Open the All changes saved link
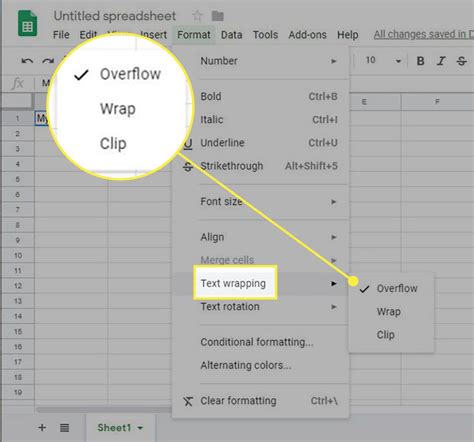Screen dimensions: 474x442 (x=423, y=34)
